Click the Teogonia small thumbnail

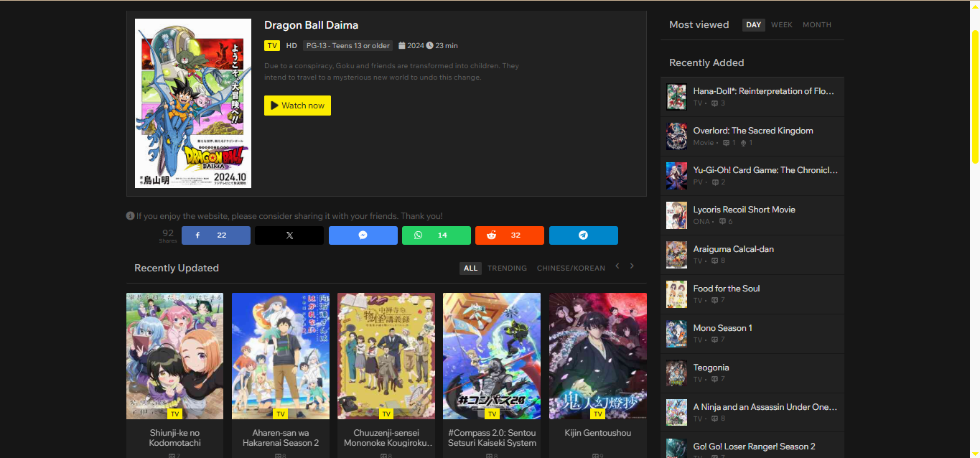tap(676, 373)
